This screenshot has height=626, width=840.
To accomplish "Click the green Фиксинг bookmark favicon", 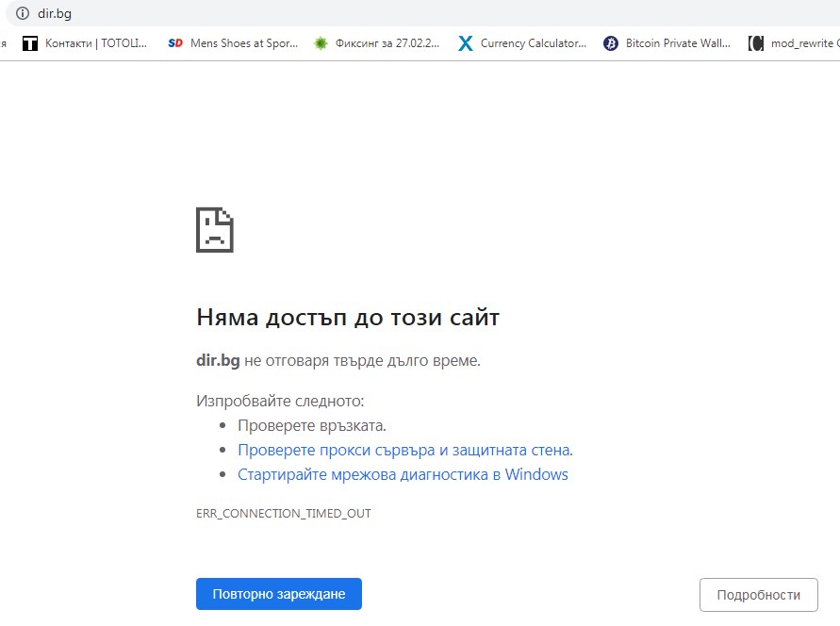I will (321, 43).
